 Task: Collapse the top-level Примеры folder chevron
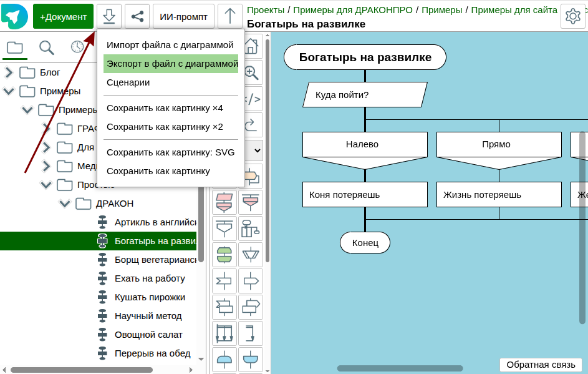(9, 91)
